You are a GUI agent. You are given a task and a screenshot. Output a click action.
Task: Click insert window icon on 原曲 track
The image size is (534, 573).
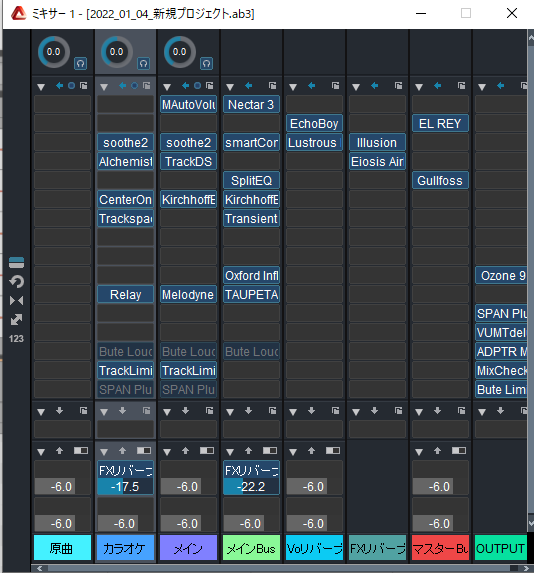(84, 86)
